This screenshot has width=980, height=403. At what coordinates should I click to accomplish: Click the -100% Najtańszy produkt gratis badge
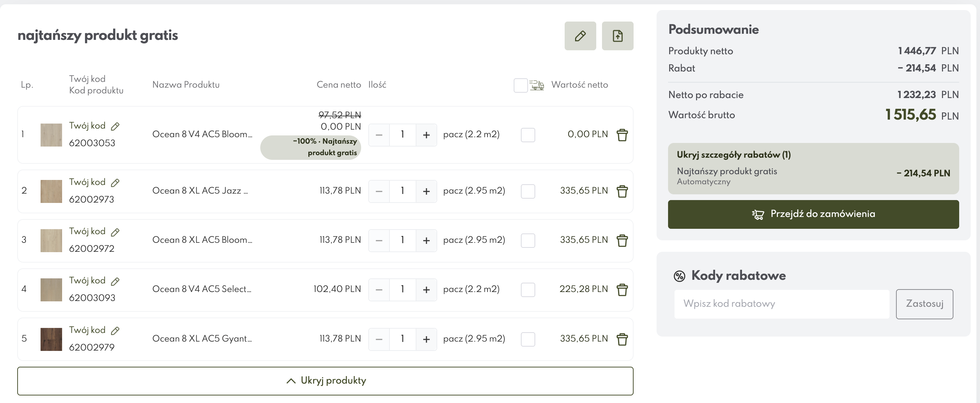311,147
